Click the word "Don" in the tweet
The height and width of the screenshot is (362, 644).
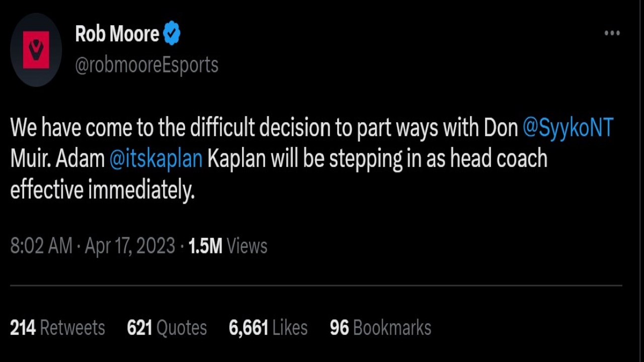pos(501,128)
